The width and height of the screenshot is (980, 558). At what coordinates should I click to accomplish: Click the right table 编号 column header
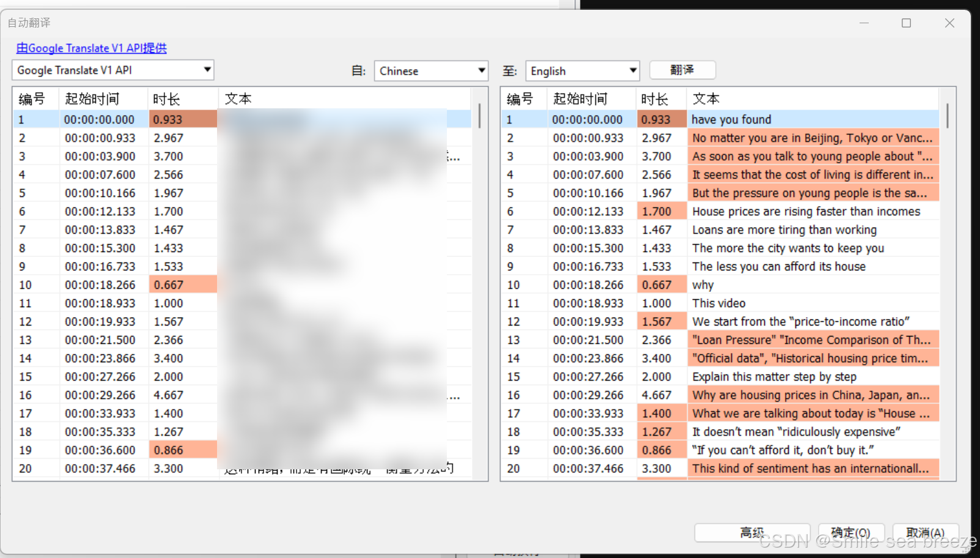[x=524, y=99]
